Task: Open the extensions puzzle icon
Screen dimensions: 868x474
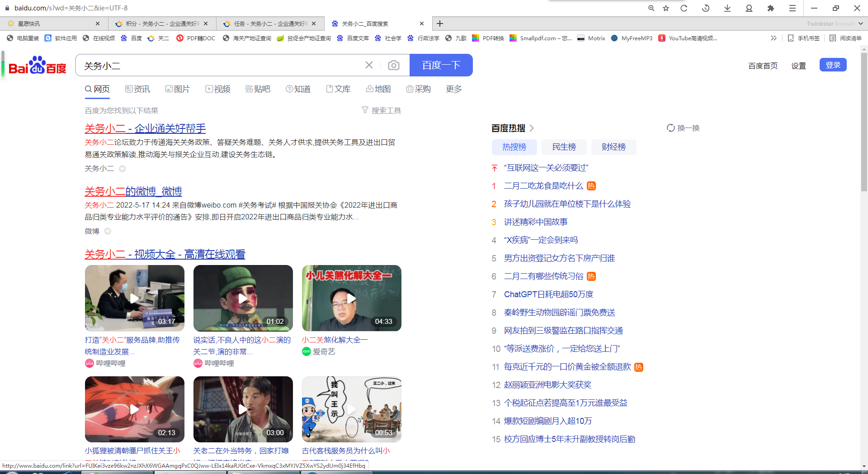Action: [771, 8]
